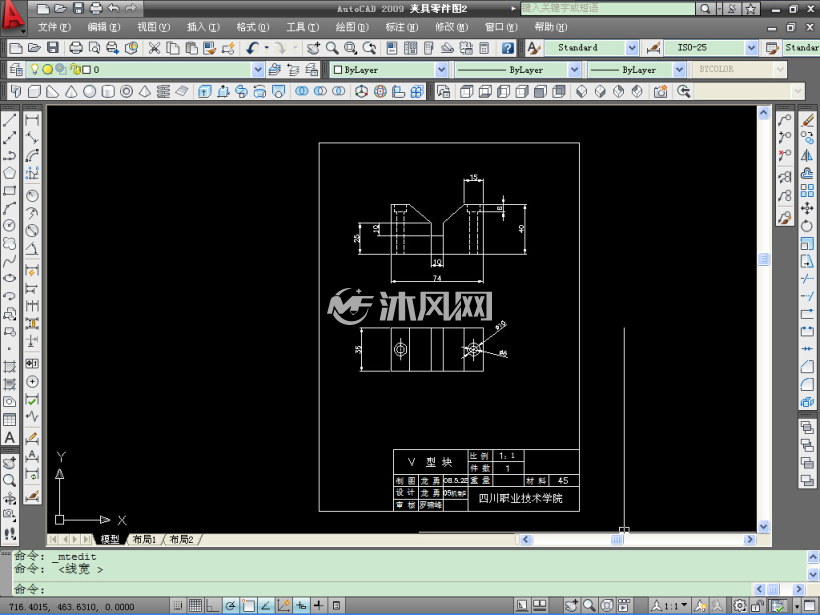Create a 3D Sphere solid
820x615 pixels.
[x=89, y=92]
